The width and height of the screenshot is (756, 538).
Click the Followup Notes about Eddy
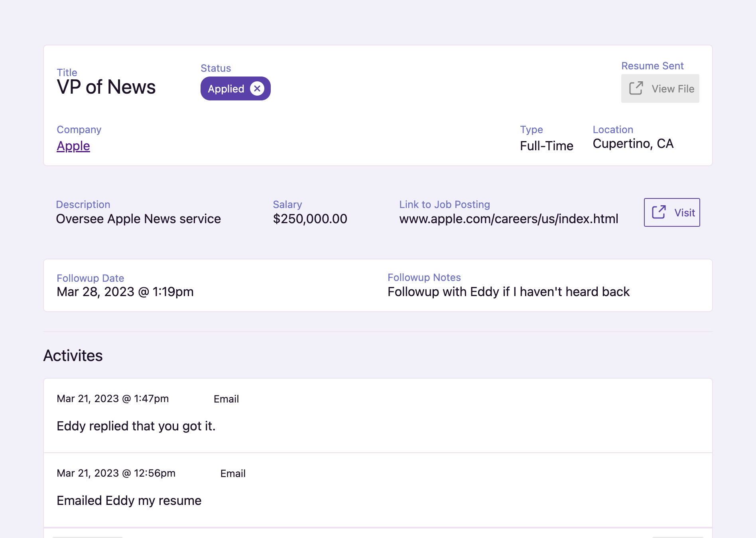point(508,292)
